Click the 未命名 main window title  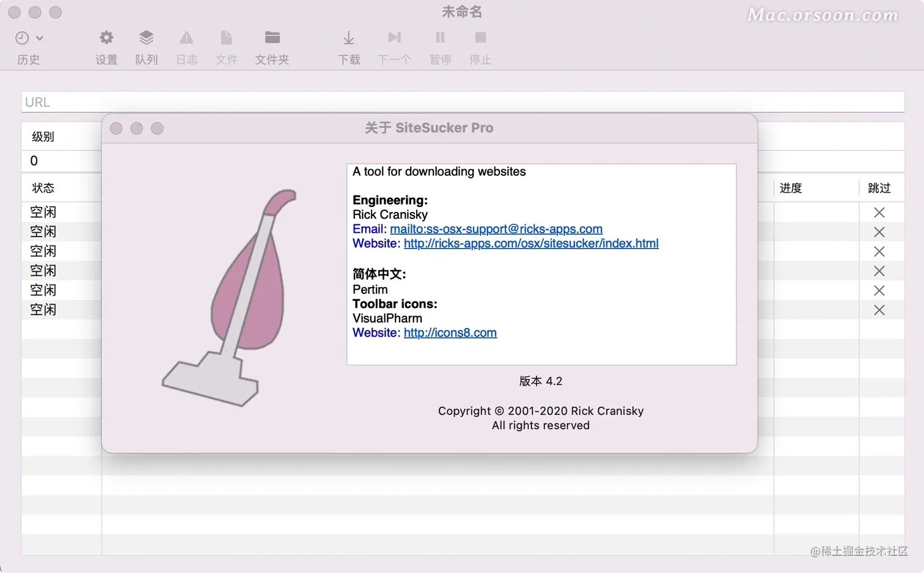click(462, 12)
